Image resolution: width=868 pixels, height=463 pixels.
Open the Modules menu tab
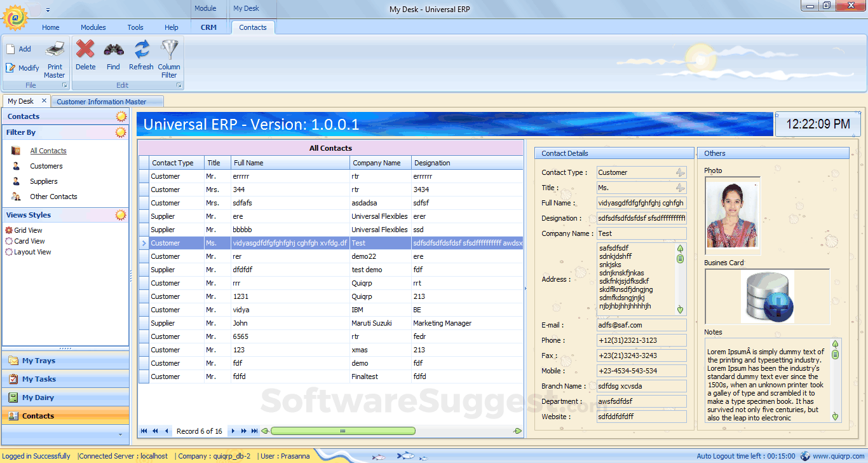(93, 27)
